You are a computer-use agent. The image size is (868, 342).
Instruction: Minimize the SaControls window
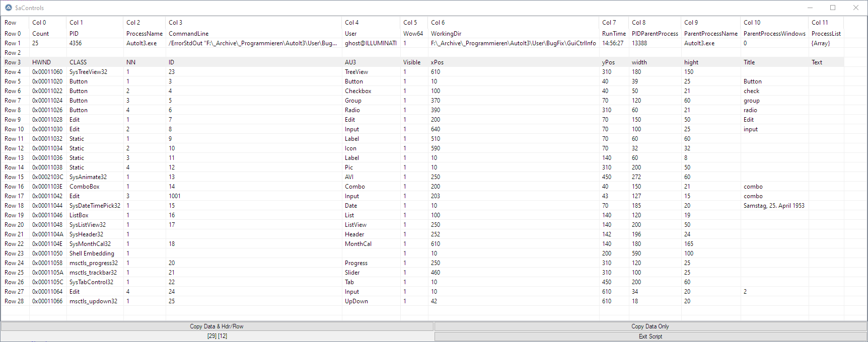(x=810, y=8)
